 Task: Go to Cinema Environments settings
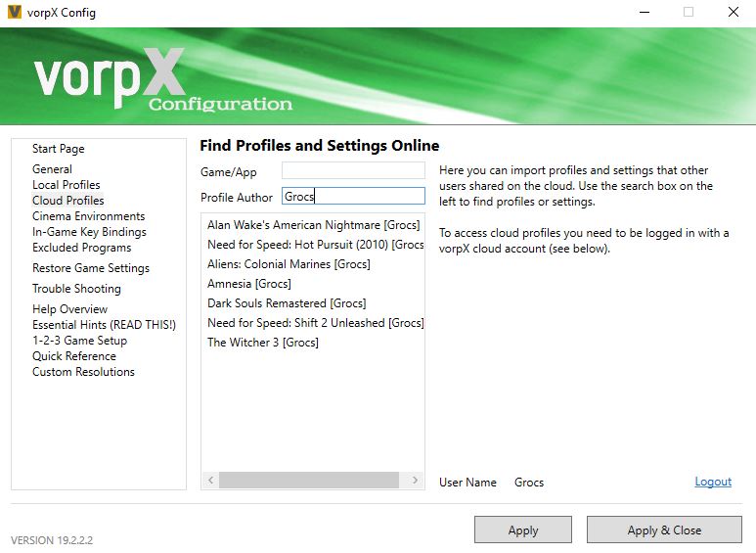point(88,216)
